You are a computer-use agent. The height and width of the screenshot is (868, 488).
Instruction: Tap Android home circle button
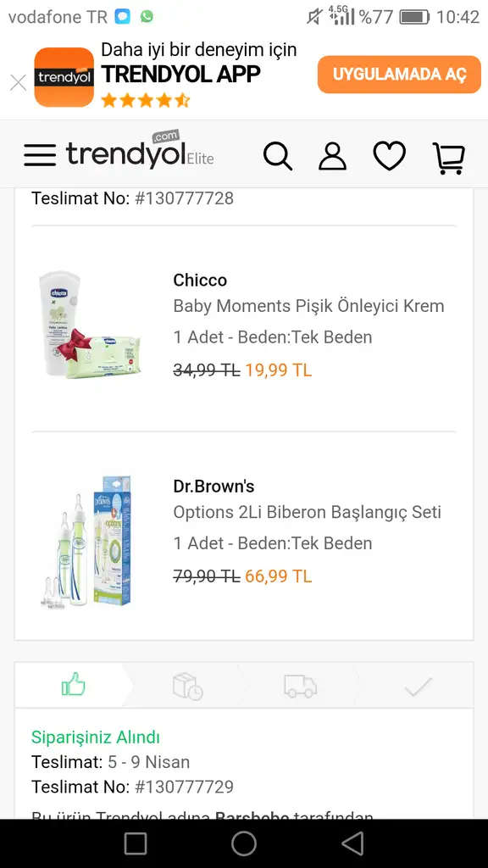point(244,843)
